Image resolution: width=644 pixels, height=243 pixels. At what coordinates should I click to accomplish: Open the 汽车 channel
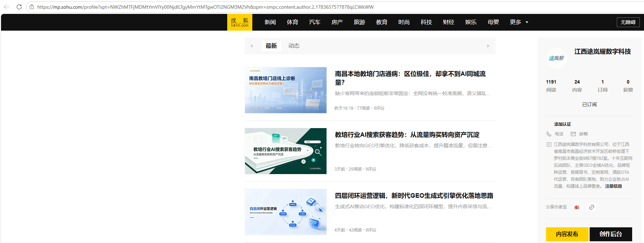click(315, 22)
